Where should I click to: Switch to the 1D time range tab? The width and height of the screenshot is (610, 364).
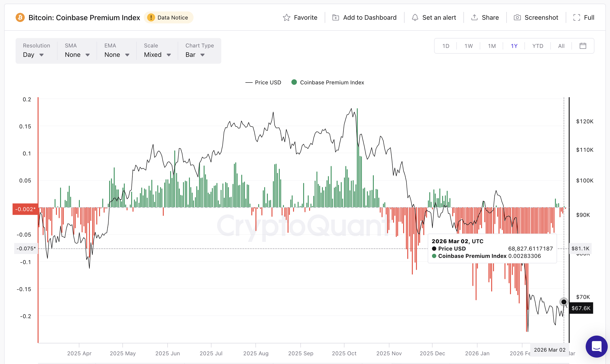pyautogui.click(x=446, y=46)
